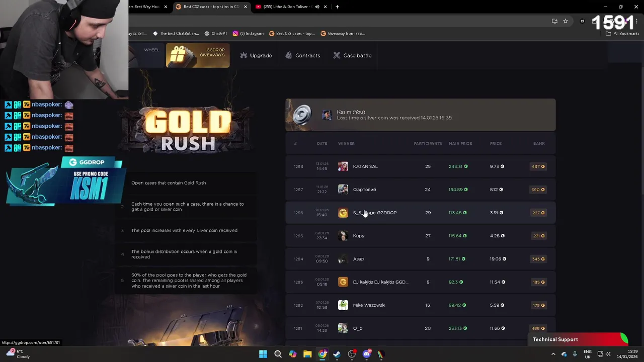Click the microphone tray icon

click(575, 354)
